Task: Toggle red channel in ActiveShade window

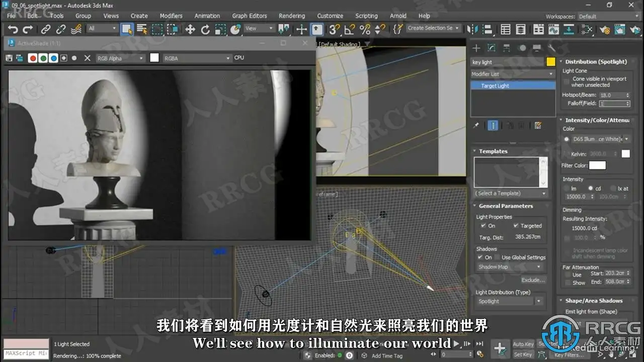Action: click(33, 58)
